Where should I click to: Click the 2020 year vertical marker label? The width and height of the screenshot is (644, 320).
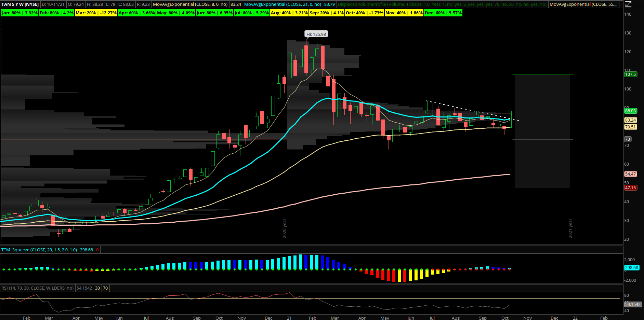(285, 228)
